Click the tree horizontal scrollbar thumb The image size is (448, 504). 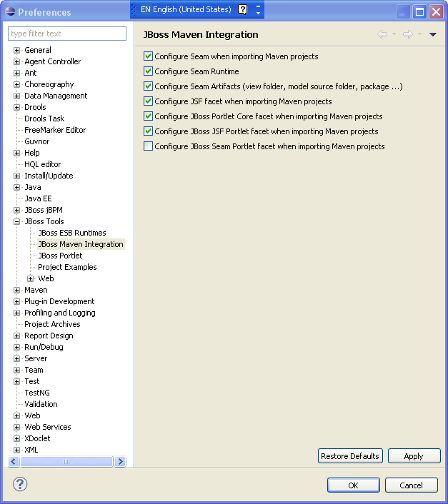pyautogui.click(x=66, y=462)
